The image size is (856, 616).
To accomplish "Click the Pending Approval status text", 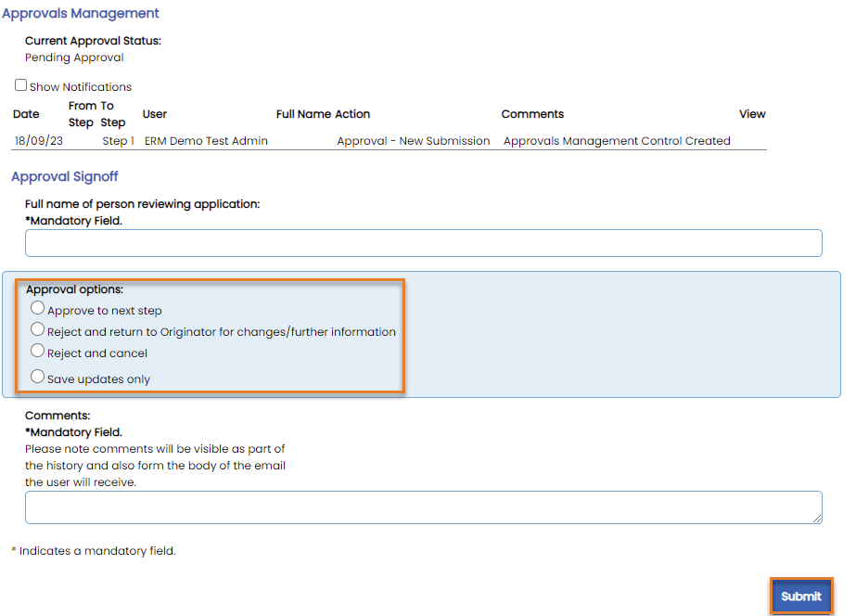I will pos(74,58).
